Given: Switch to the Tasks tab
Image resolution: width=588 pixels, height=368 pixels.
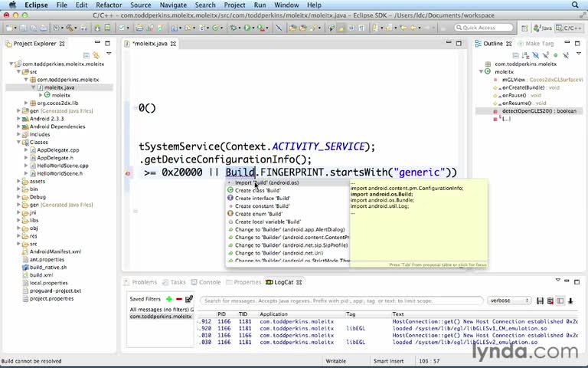Looking at the screenshot, I should coord(175,282).
